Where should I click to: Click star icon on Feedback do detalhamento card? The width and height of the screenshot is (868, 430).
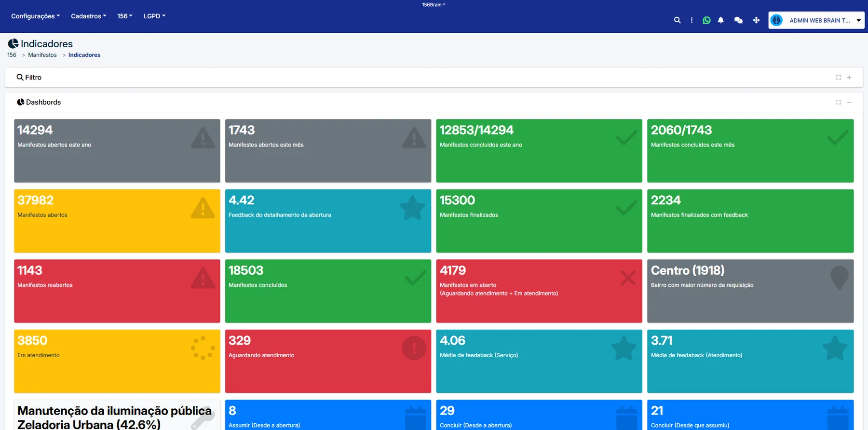click(x=413, y=208)
